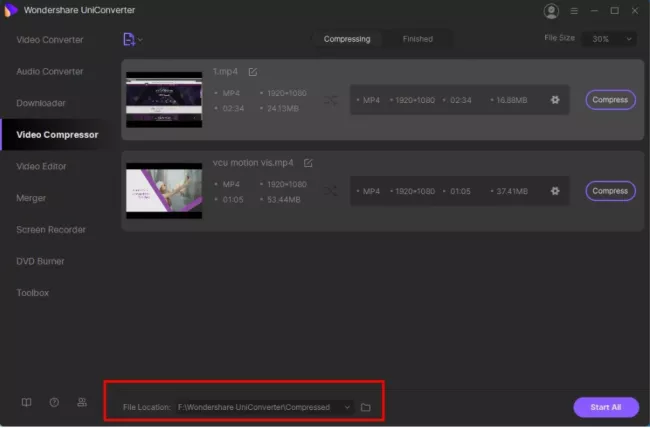This screenshot has width=650, height=428.
Task: Expand the File Location path dropdown
Action: click(x=347, y=407)
